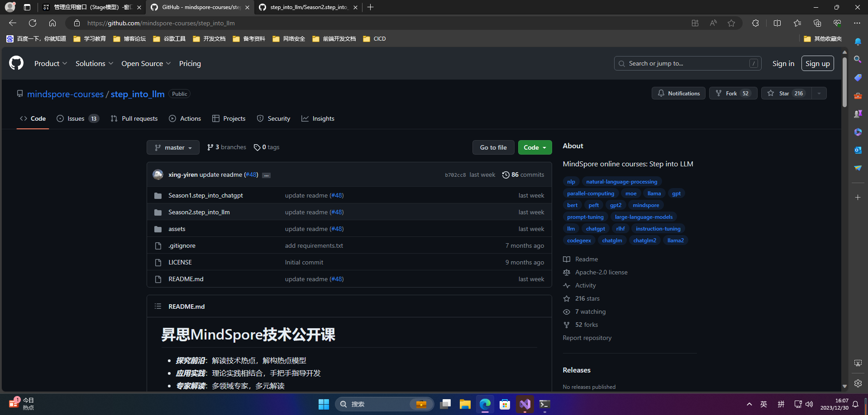The width and height of the screenshot is (868, 415).
Task: Open new browser tab plus button
Action: (371, 7)
